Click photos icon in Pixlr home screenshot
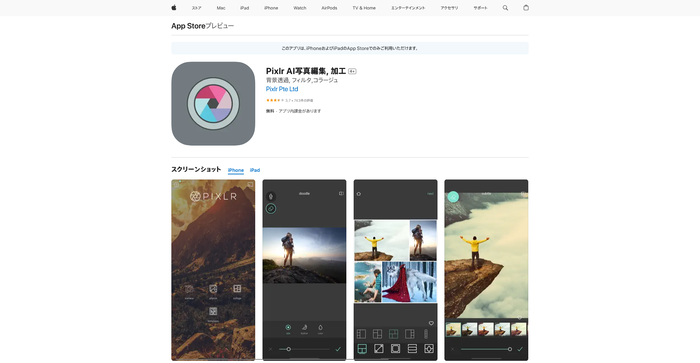 213,289
